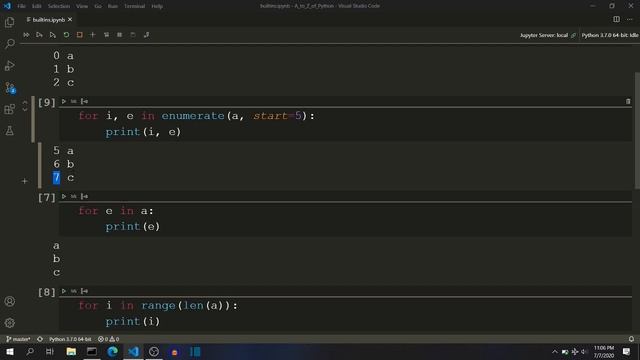Run cell [7] and advance to the next cell

[x=84, y=196]
